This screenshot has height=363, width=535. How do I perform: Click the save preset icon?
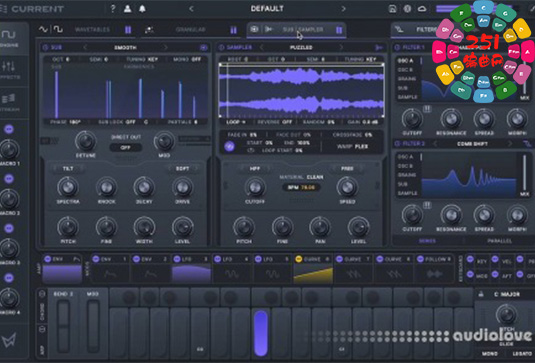click(392, 9)
